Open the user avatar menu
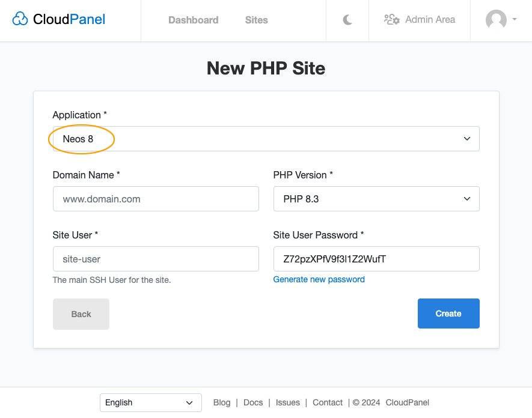The width and height of the screenshot is (532, 418). pyautogui.click(x=496, y=20)
